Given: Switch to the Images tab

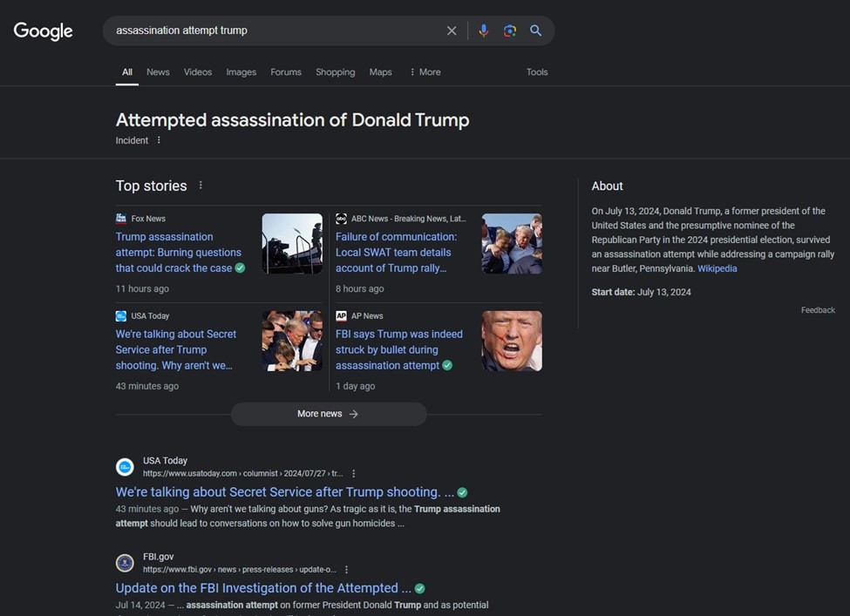Looking at the screenshot, I should tap(241, 72).
